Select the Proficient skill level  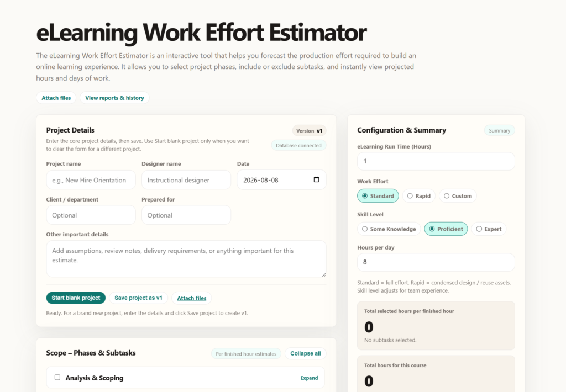446,229
